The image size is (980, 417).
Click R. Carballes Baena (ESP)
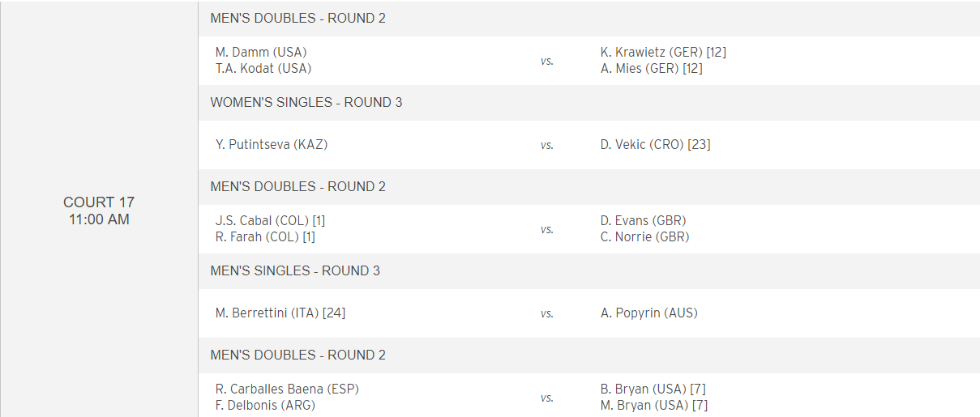(287, 389)
